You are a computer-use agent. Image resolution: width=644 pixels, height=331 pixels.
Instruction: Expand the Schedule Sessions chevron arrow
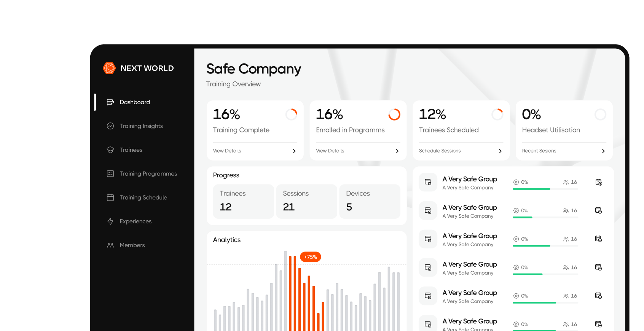(x=500, y=151)
